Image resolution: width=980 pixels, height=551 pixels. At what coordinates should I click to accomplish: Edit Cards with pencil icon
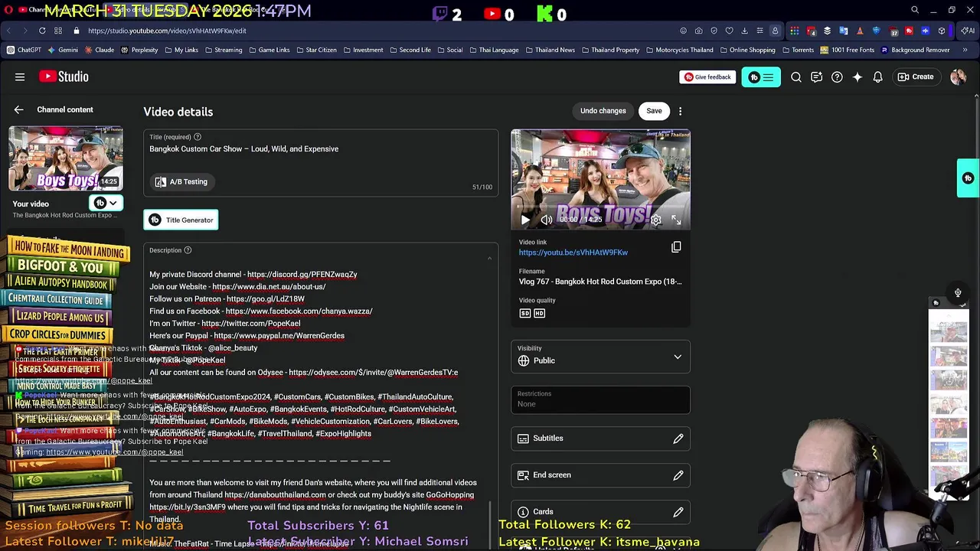pos(678,511)
